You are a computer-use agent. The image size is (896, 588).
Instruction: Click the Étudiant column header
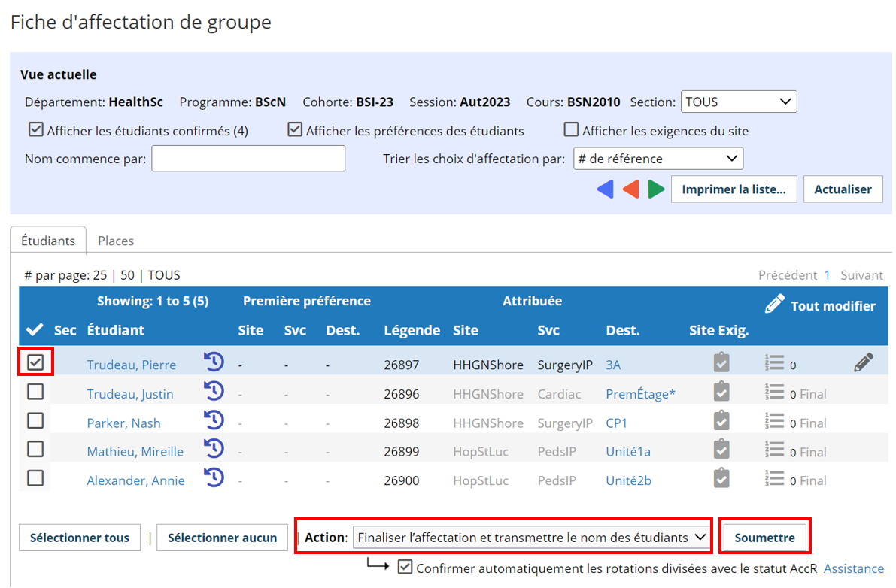point(115,330)
